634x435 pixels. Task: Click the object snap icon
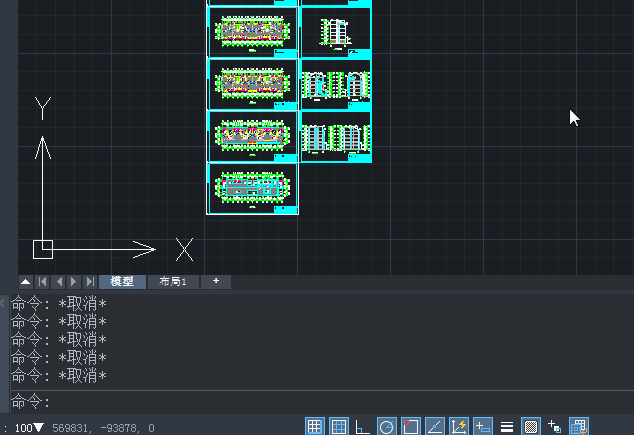(x=411, y=427)
